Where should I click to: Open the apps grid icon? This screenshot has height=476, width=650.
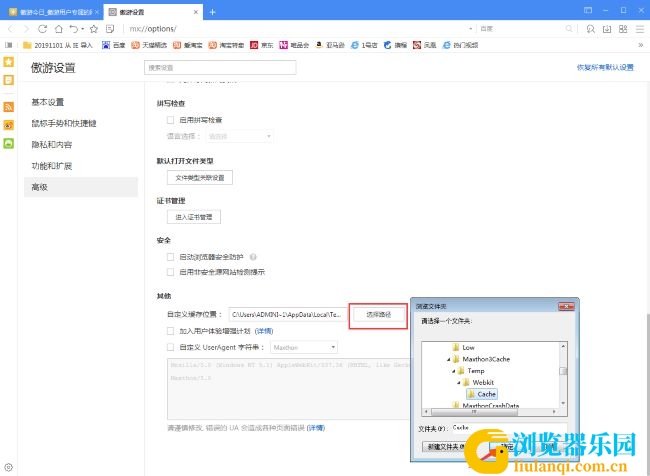coord(623,29)
